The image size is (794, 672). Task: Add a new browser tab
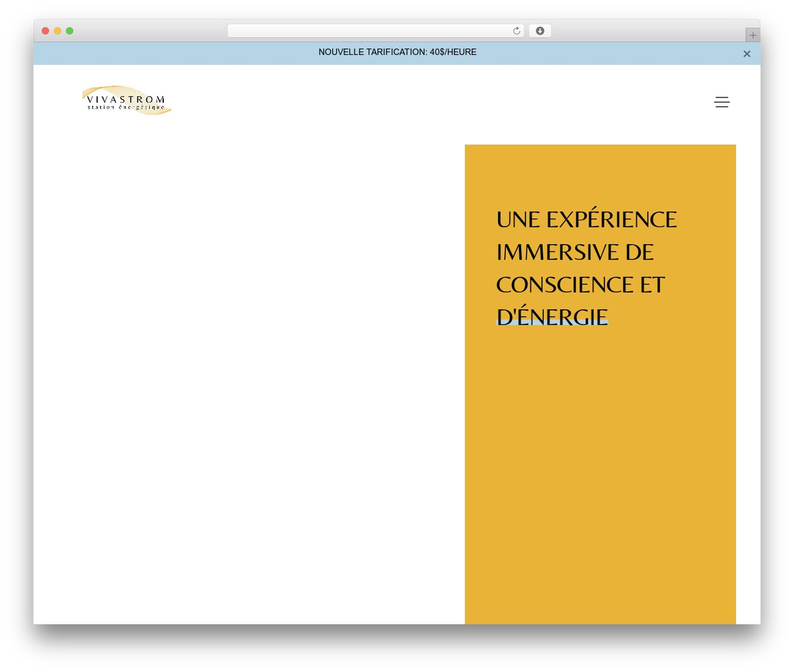point(752,35)
